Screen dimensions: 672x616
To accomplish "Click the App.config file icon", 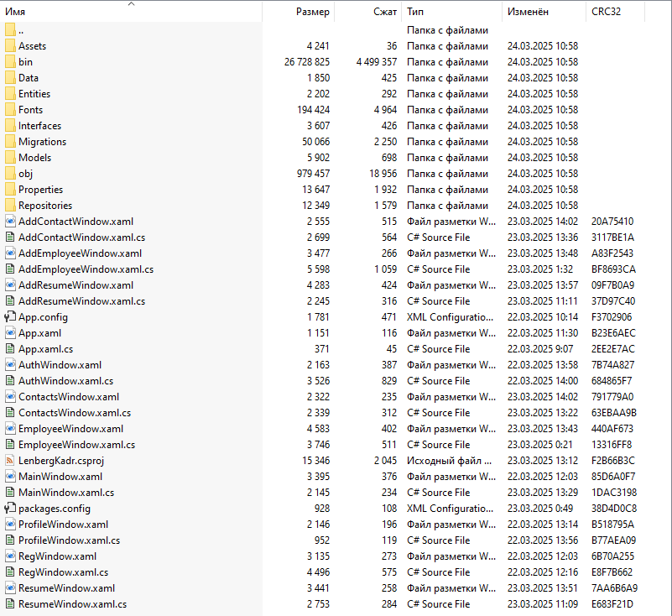I will [x=10, y=317].
